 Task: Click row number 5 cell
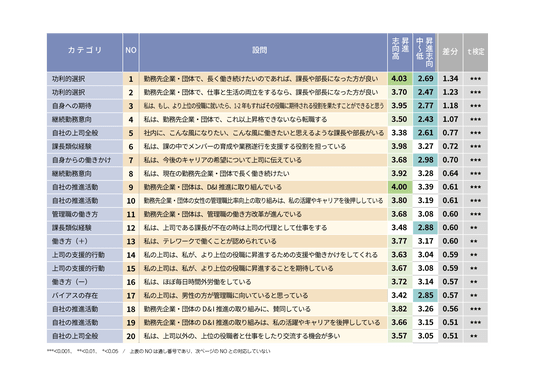(131, 133)
